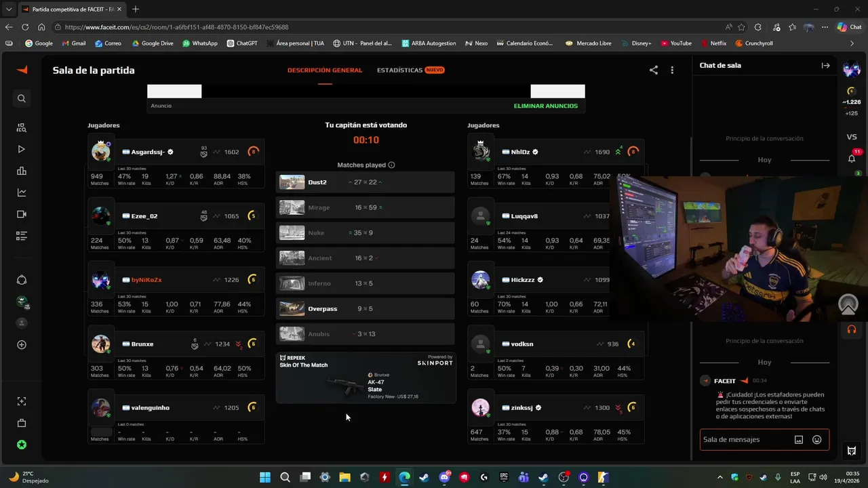Click user profile avatar at top right

[x=852, y=69]
